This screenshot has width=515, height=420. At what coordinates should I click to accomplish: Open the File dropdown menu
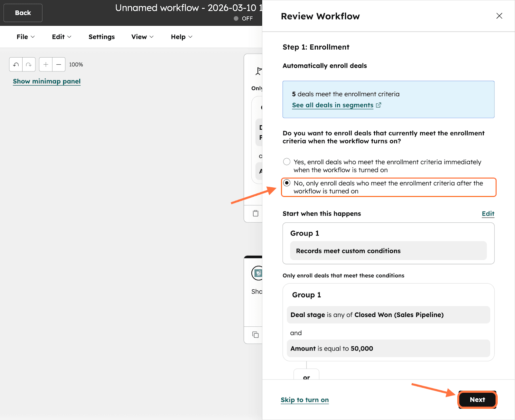tap(25, 37)
